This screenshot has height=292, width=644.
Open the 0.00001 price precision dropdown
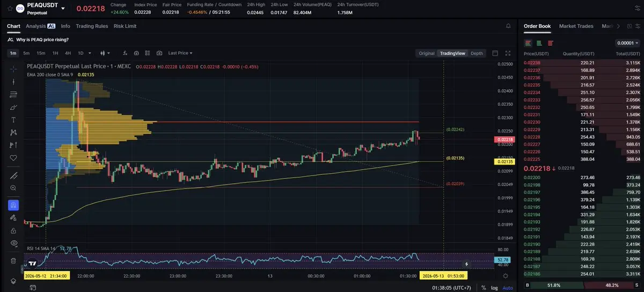[628, 43]
